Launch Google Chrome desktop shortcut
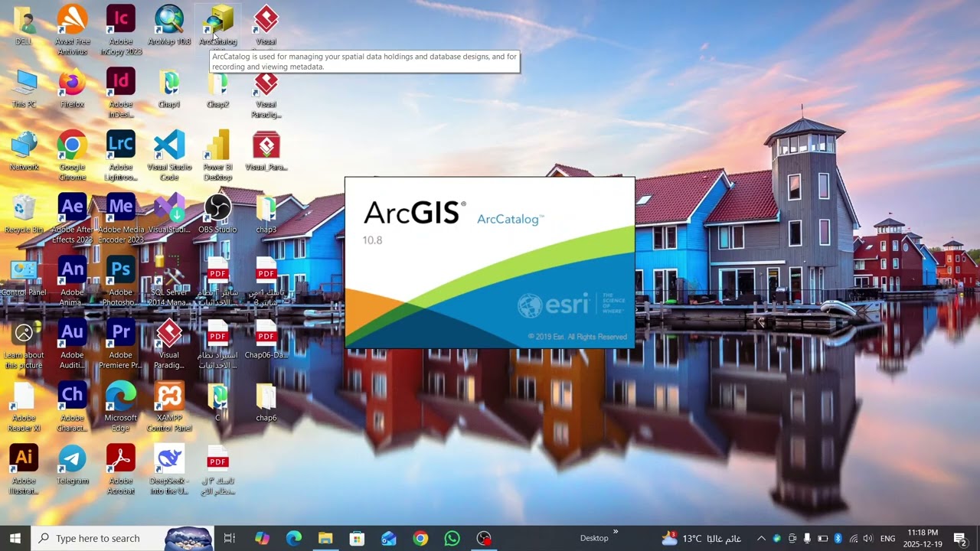This screenshot has height=551, width=980. pyautogui.click(x=73, y=155)
